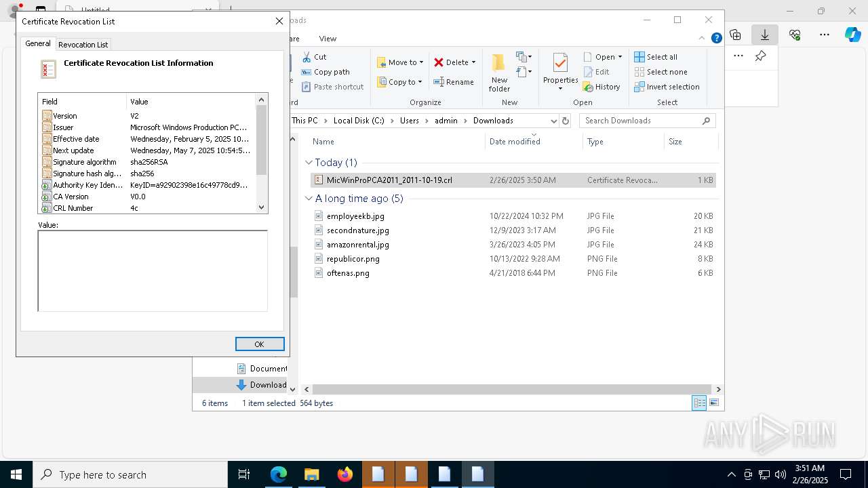Select the CRL Number field row
Screen dimensions: 868x488
coord(146,208)
